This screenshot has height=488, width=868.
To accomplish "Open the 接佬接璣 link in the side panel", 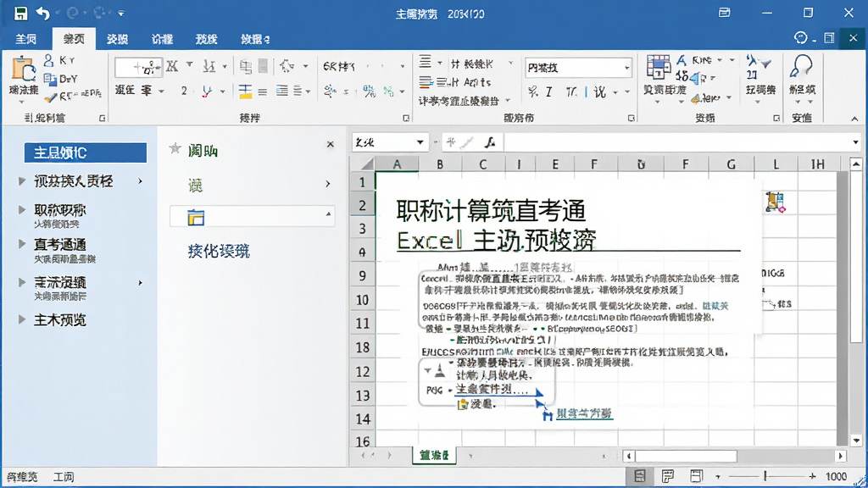I will 219,252.
